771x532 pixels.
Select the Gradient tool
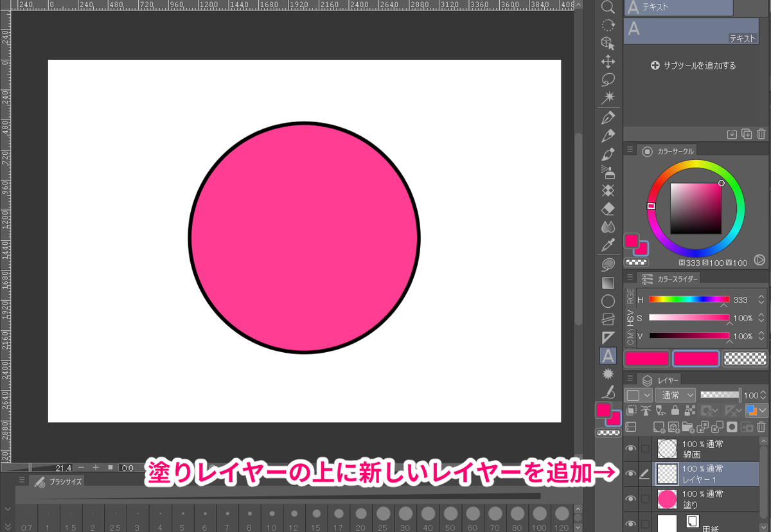coord(608,281)
